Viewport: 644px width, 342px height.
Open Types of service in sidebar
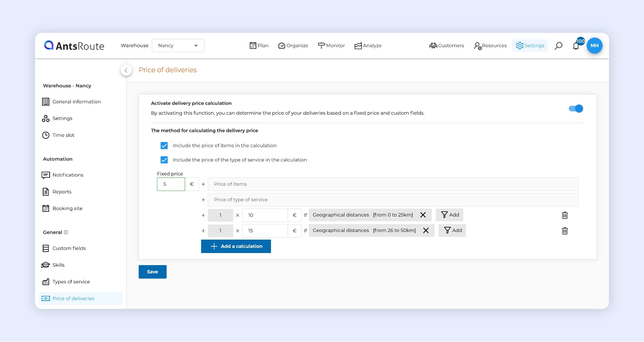pos(71,282)
